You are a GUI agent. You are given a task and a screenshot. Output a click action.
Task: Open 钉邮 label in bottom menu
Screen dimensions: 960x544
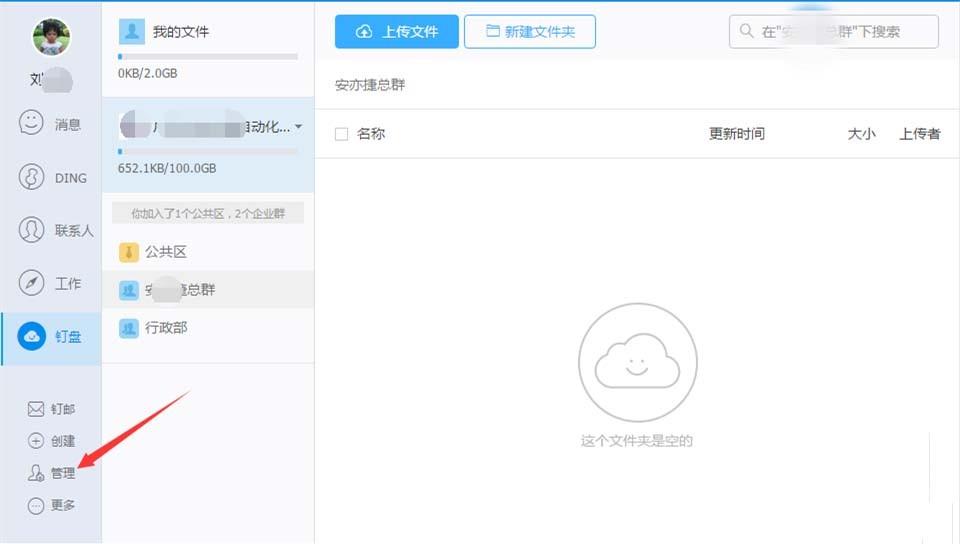click(x=63, y=409)
